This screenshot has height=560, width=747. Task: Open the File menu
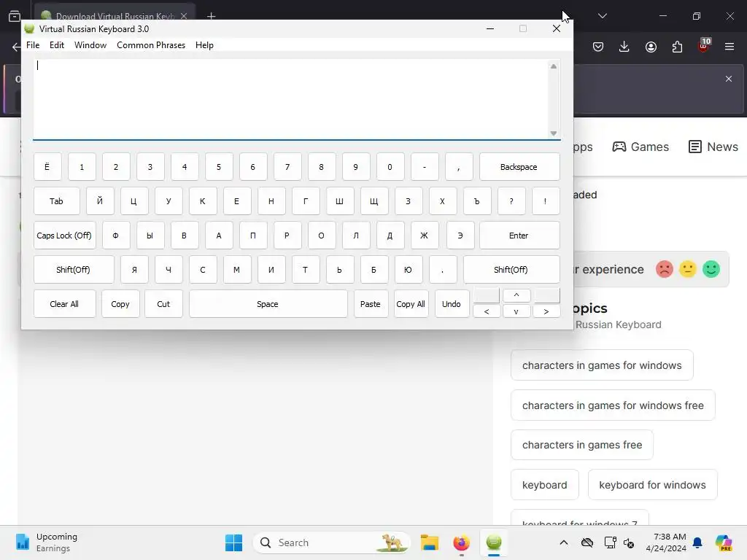[33, 45]
